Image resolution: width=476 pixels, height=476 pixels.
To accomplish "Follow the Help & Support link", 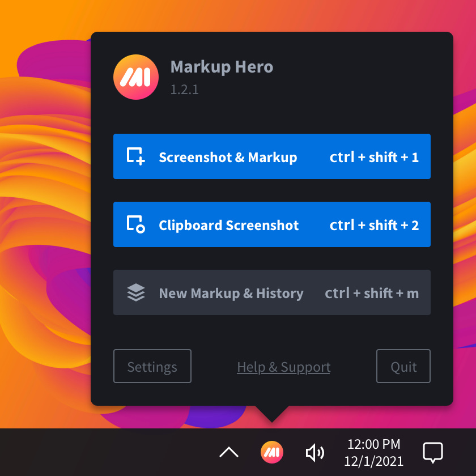I will (283, 367).
